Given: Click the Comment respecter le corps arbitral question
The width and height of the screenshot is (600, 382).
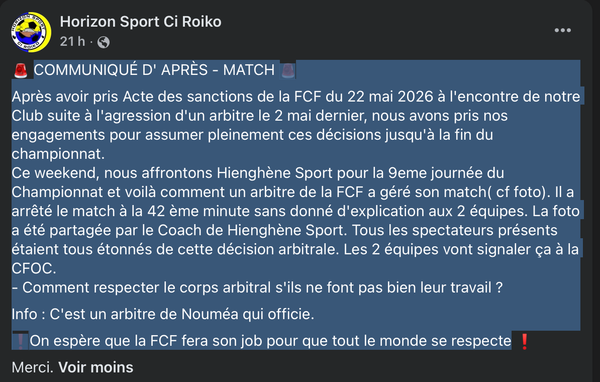Looking at the screenshot, I should tap(257, 288).
